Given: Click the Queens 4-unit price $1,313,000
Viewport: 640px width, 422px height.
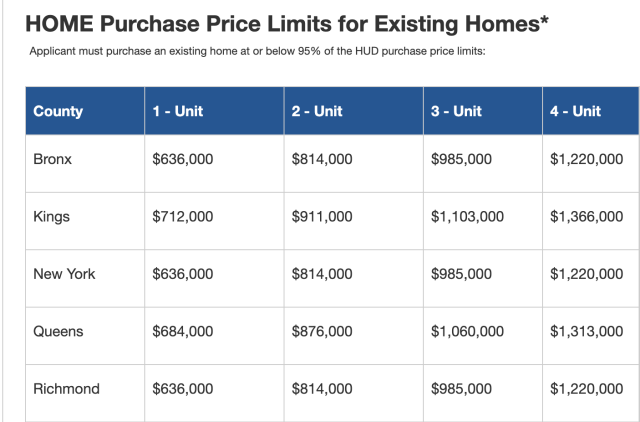Looking at the screenshot, I should [x=586, y=331].
